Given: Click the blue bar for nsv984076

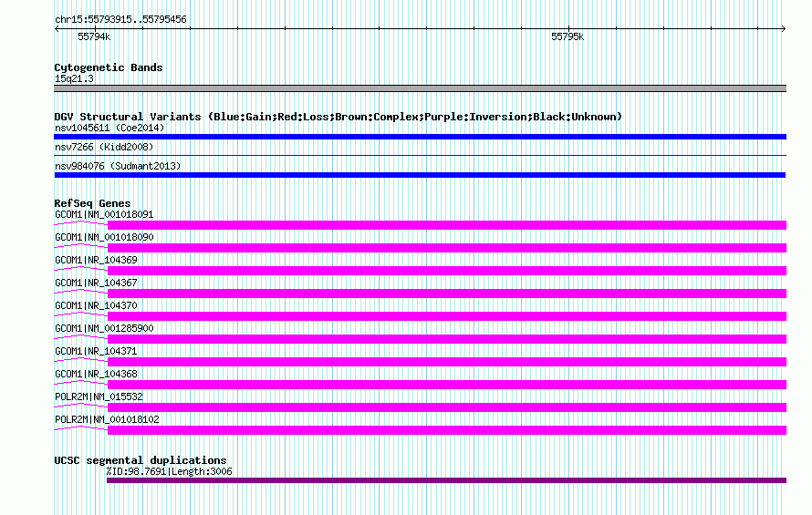Looking at the screenshot, I should pos(420,175).
